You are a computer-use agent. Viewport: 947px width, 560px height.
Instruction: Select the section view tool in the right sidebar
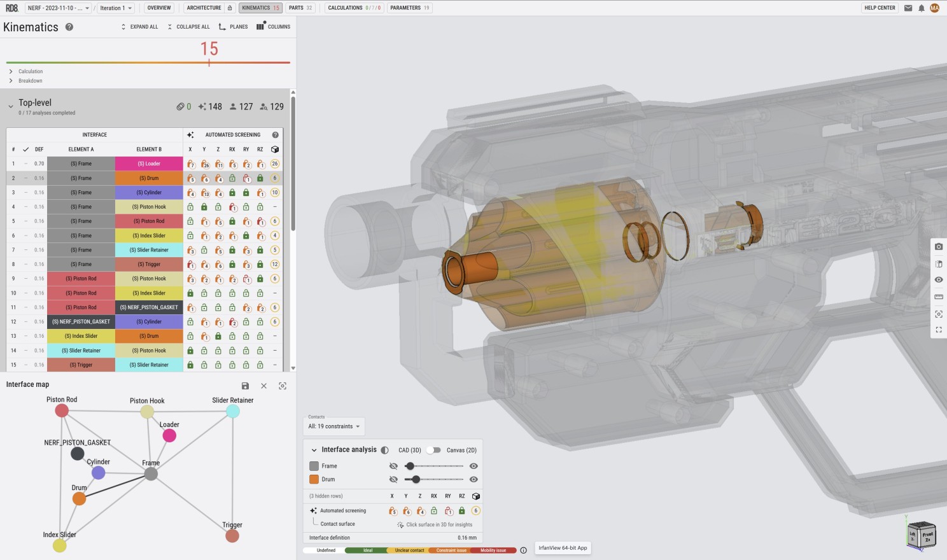click(x=939, y=263)
